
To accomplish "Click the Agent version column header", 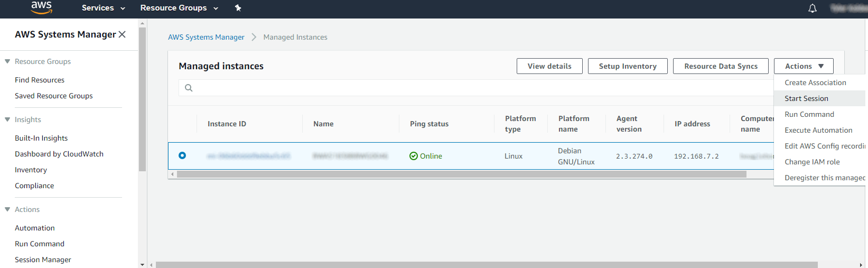I will point(629,124).
